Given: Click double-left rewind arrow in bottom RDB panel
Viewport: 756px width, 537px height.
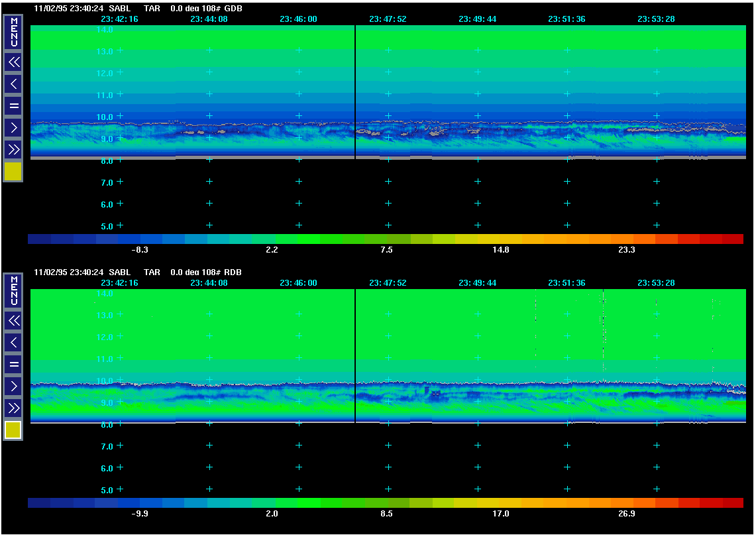Looking at the screenshot, I should [13, 321].
